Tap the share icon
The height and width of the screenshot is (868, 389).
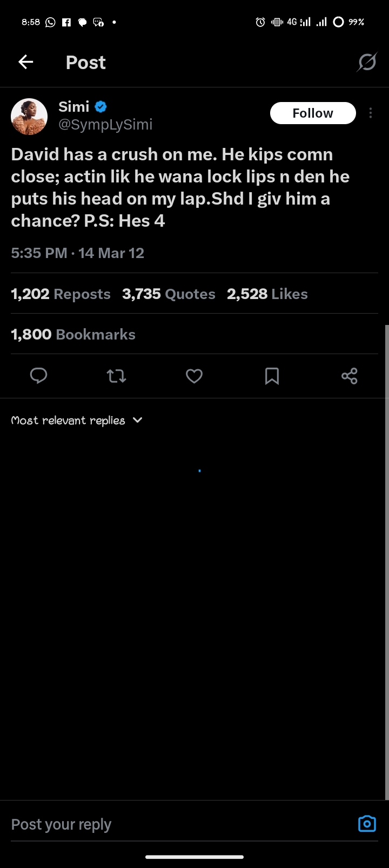tap(350, 376)
